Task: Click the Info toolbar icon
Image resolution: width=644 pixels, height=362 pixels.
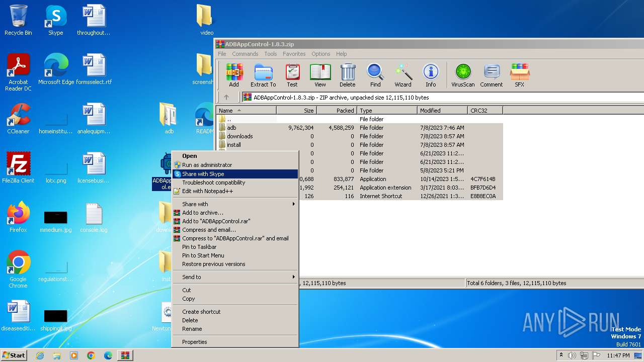Action: point(431,75)
